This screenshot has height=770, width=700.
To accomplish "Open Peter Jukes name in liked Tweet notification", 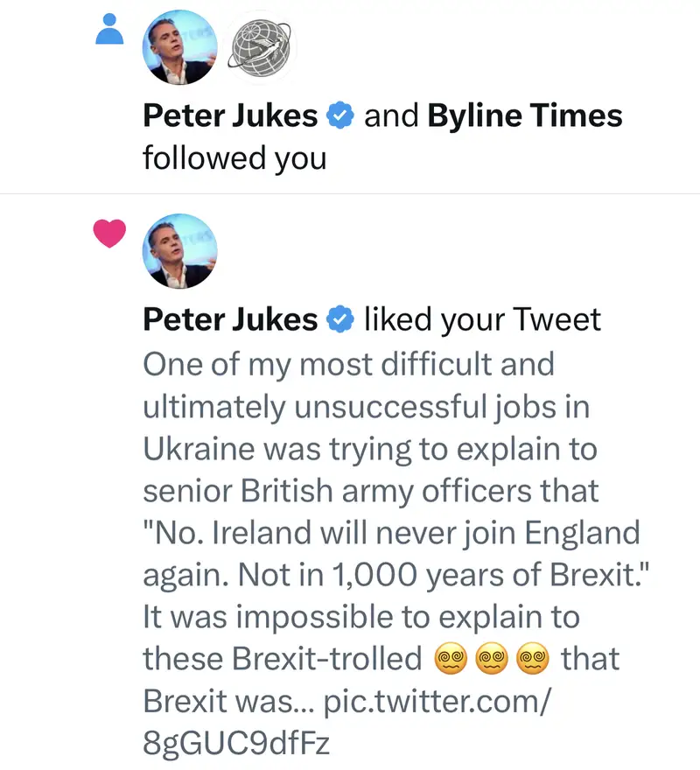I will point(230,320).
